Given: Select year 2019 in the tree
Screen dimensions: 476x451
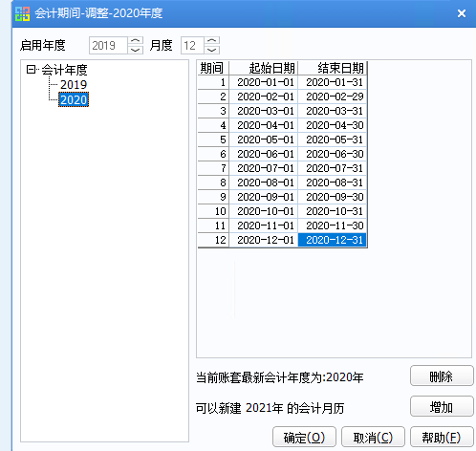Looking at the screenshot, I should tap(74, 85).
